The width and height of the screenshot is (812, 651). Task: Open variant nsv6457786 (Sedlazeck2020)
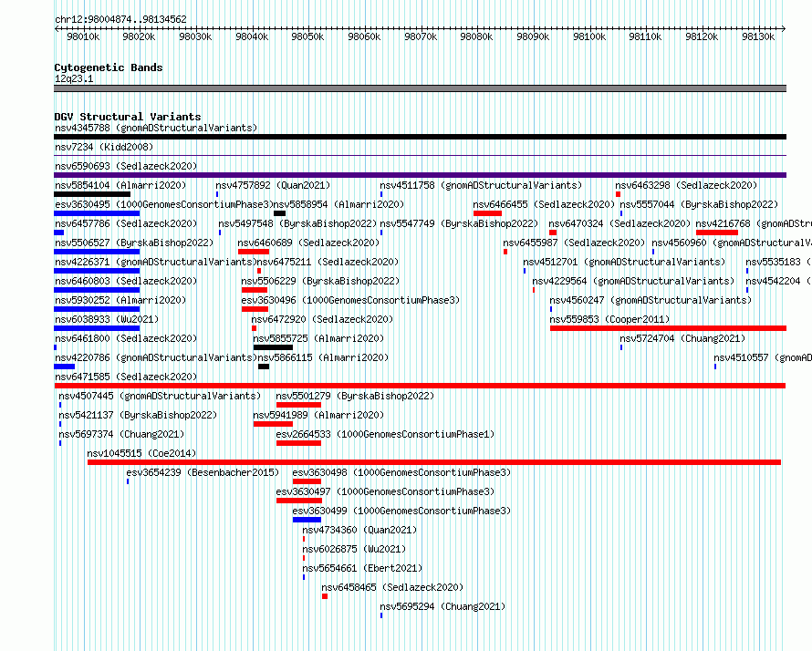tap(126, 223)
